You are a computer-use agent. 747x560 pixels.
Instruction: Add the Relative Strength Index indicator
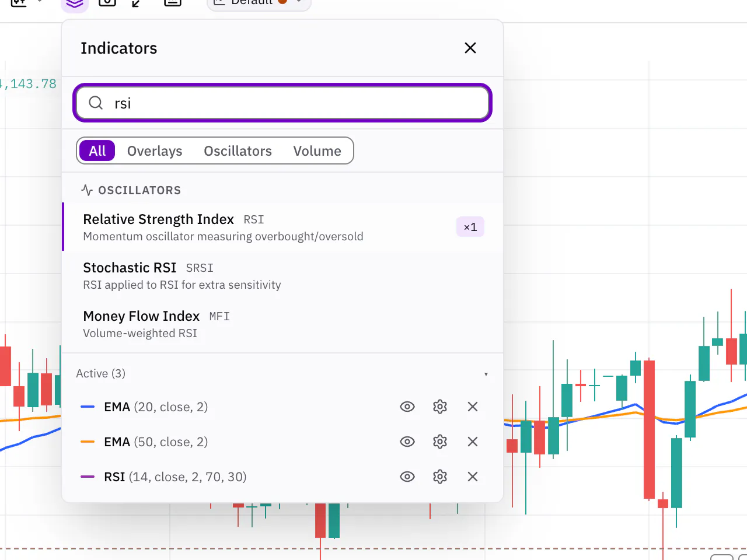click(x=282, y=227)
